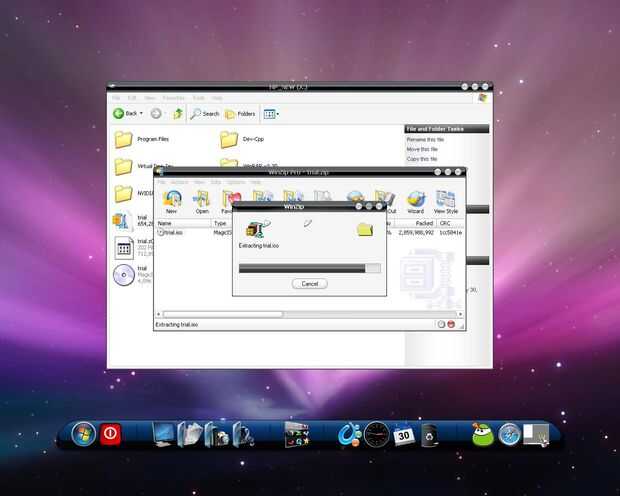Click the View Style icon in WinZip
This screenshot has height=496, width=620.
pyautogui.click(x=446, y=202)
